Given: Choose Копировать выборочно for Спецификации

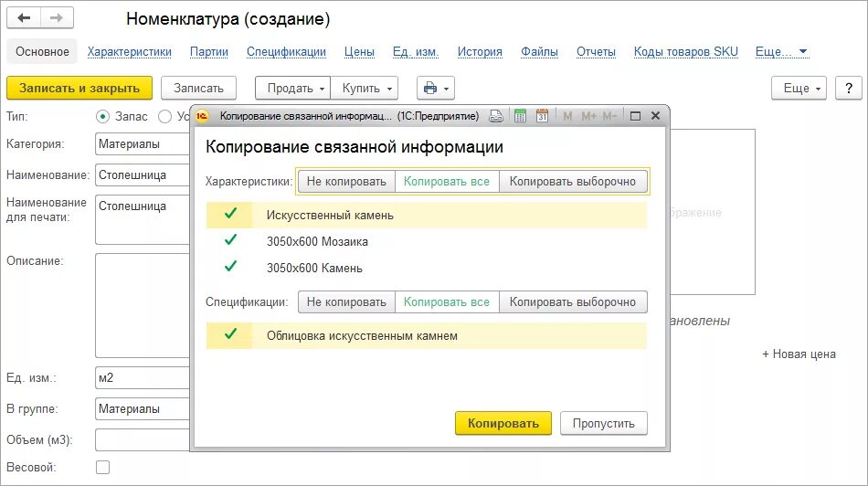Looking at the screenshot, I should tap(573, 302).
